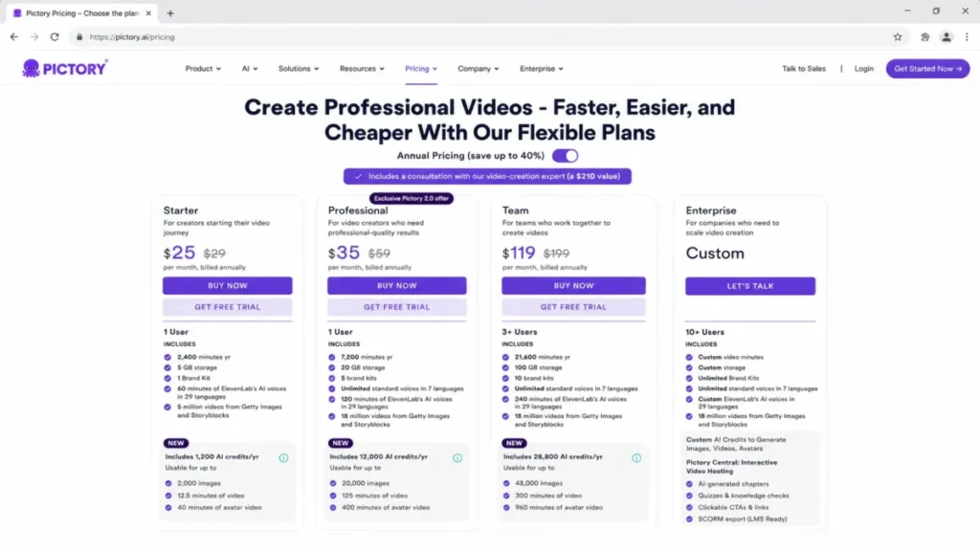Screen dimensions: 980x551
Task: Click NEW badge in Professional plan
Action: [341, 443]
